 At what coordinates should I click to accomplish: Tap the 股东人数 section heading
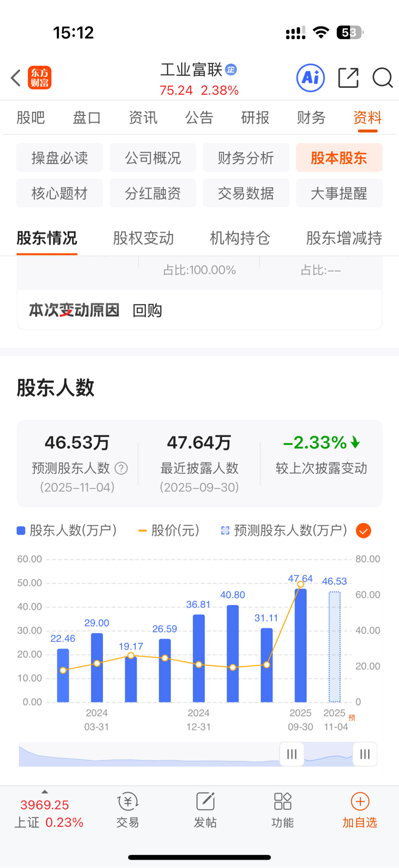click(56, 388)
